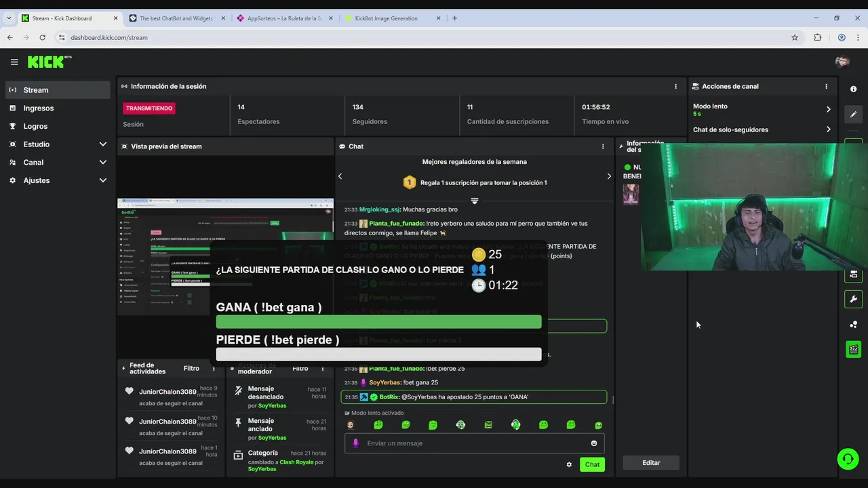Click the Editar button
Screen dimensions: 868x488
point(651,463)
